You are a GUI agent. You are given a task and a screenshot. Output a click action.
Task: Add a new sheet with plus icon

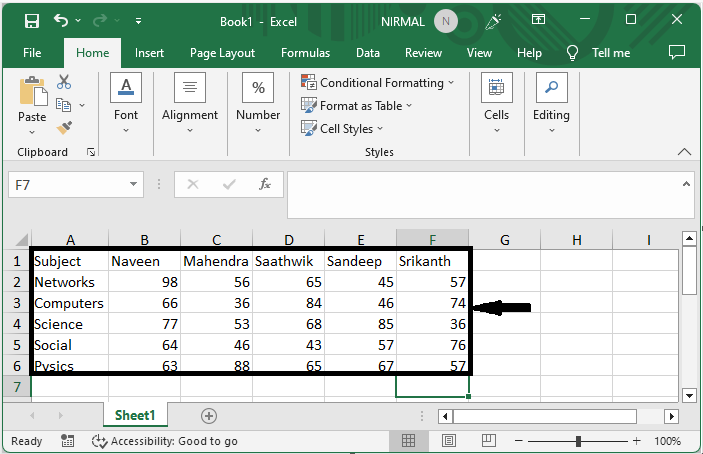(x=209, y=415)
